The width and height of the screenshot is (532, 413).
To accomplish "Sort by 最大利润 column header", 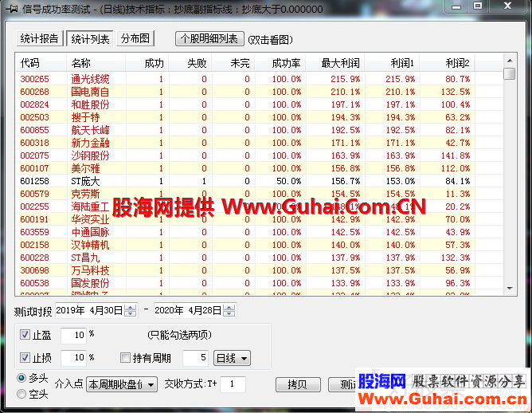I will pyautogui.click(x=335, y=63).
